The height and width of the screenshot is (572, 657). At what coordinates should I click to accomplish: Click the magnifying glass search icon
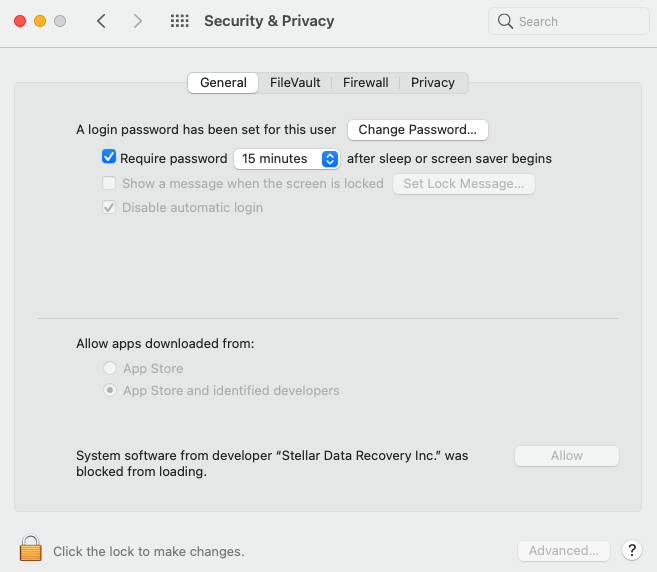pyautogui.click(x=506, y=21)
